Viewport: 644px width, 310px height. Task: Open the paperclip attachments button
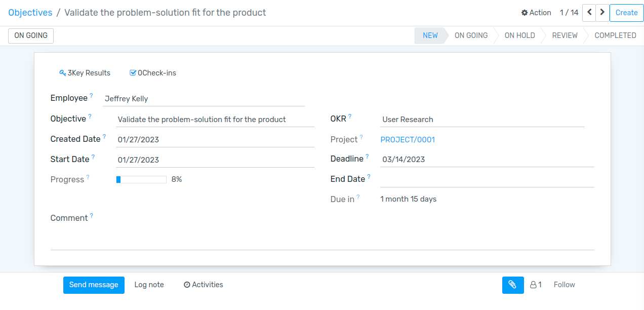pos(512,285)
